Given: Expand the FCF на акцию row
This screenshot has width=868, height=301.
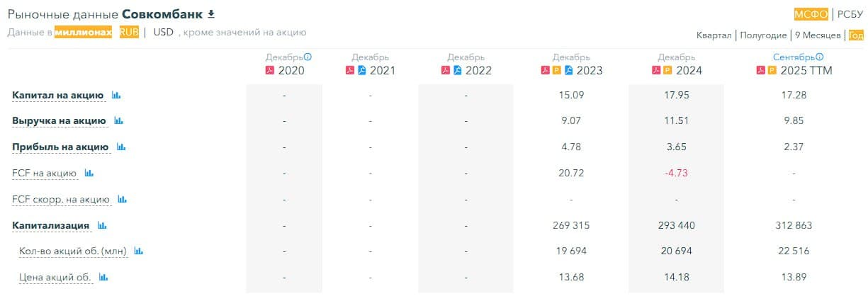Looking at the screenshot, I should (44, 173).
